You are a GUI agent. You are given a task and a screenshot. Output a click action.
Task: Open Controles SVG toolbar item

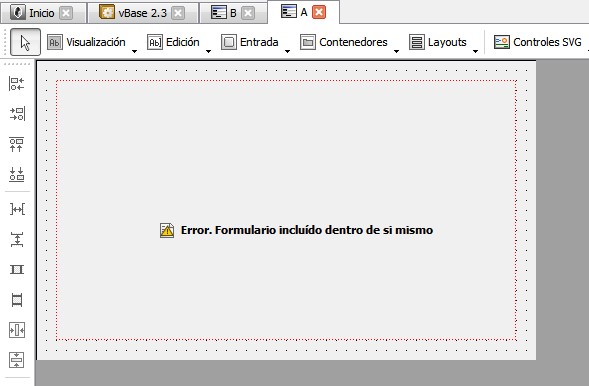tap(538, 42)
